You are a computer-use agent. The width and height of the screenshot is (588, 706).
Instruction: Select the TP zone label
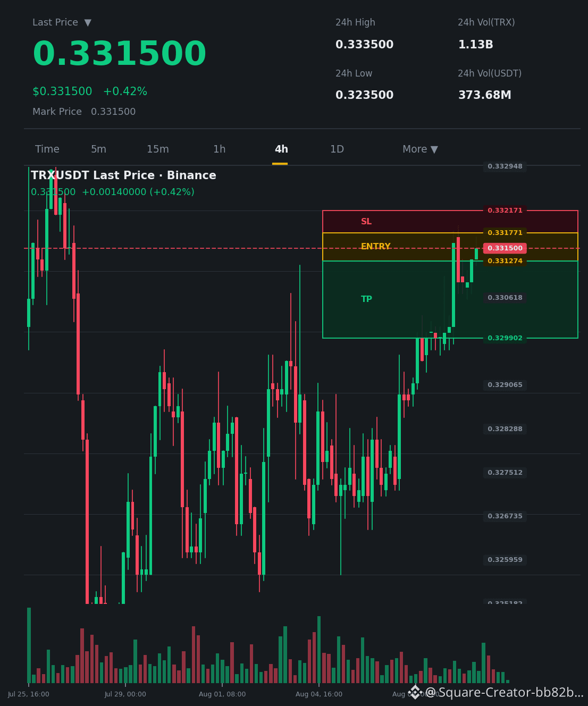pos(367,299)
